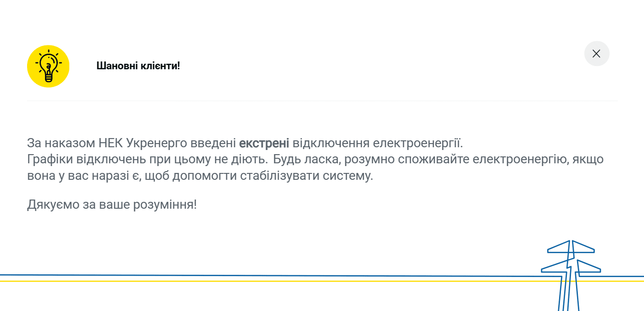Click the heading "Шановні клієнти!"
This screenshot has height=311, width=644.
(138, 66)
